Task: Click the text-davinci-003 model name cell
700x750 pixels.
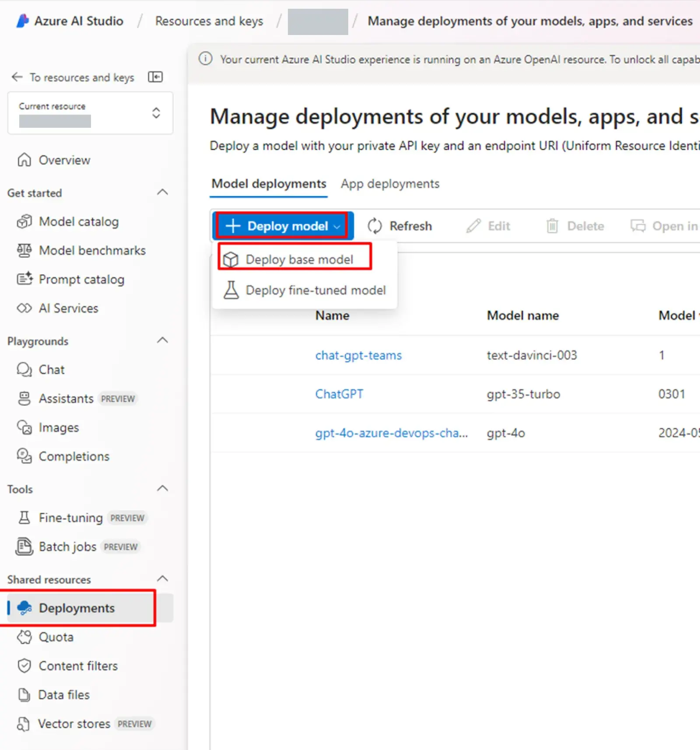Action: tap(532, 355)
